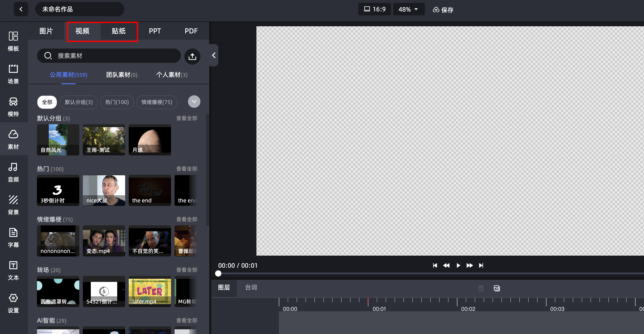Jump to end of timeline
The width and height of the screenshot is (644, 334).
481,265
